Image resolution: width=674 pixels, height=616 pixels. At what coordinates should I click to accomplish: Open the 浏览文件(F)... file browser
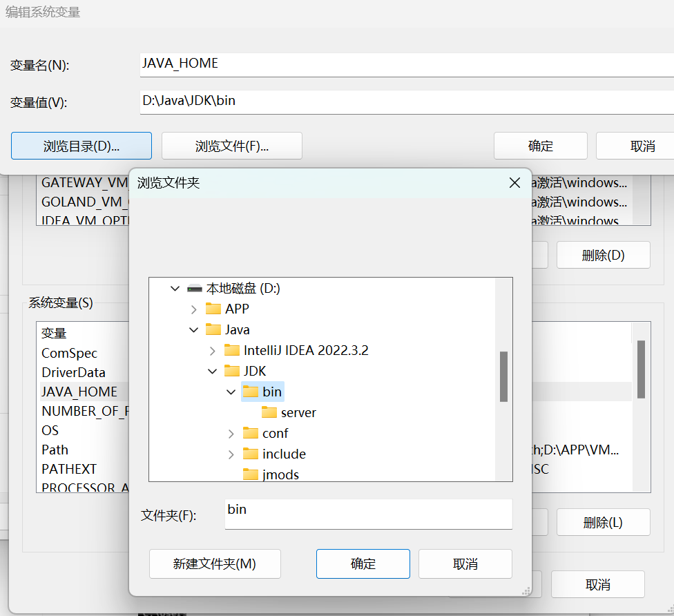(231, 146)
